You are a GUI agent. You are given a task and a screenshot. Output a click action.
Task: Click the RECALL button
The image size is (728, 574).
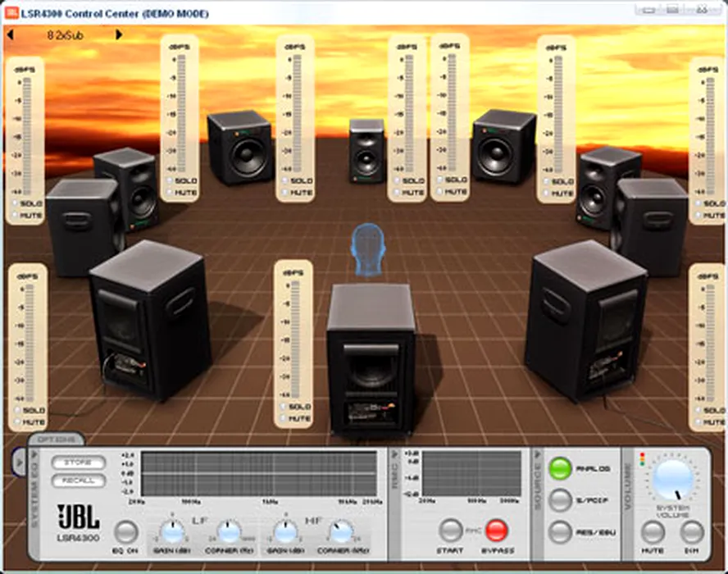pyautogui.click(x=79, y=481)
